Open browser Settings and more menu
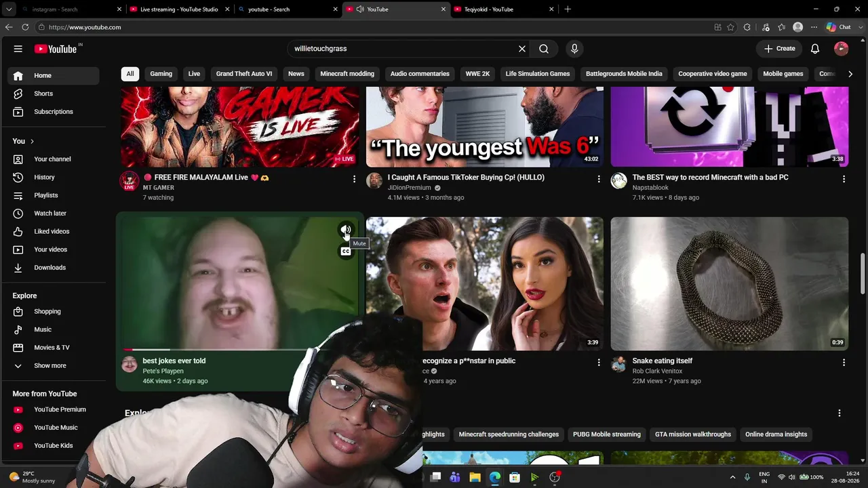Screen dimensions: 868x488 814,27
